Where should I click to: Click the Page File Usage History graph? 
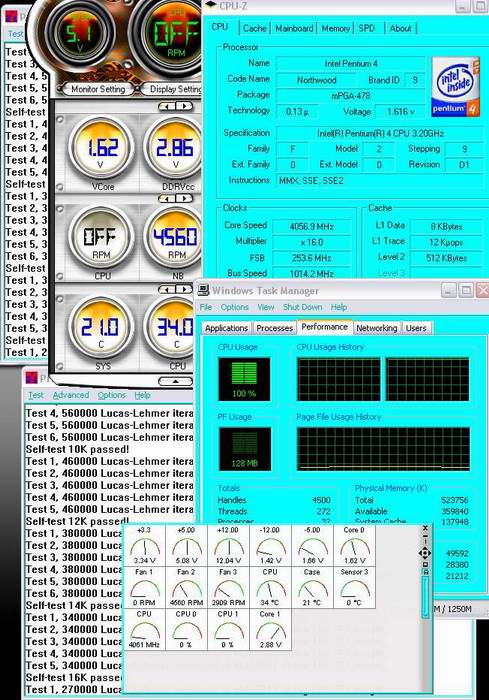point(383,449)
